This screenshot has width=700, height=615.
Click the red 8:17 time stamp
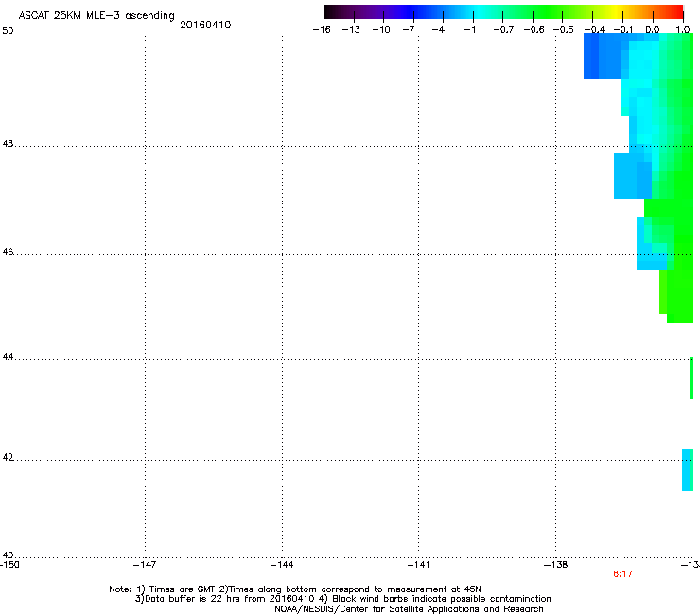click(x=622, y=574)
